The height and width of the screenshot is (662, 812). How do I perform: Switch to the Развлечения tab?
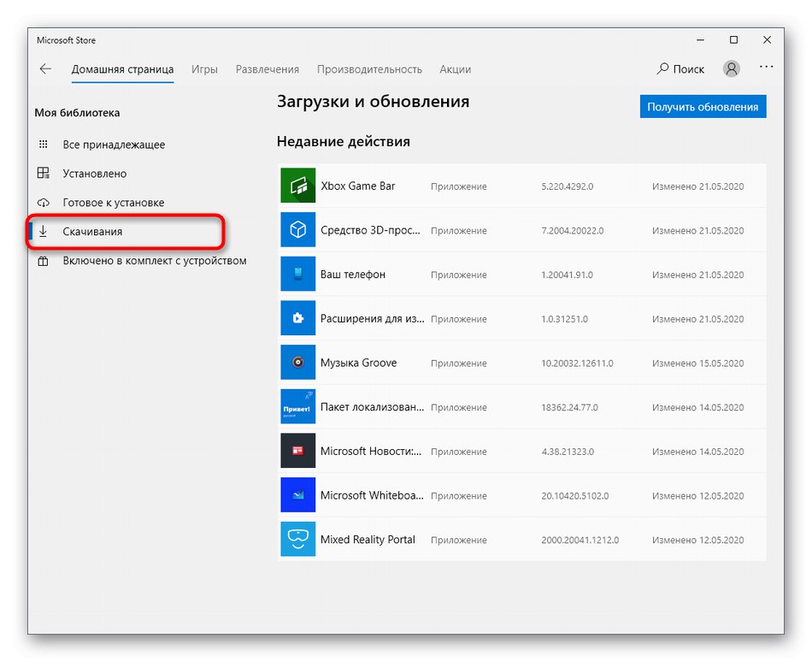(268, 69)
